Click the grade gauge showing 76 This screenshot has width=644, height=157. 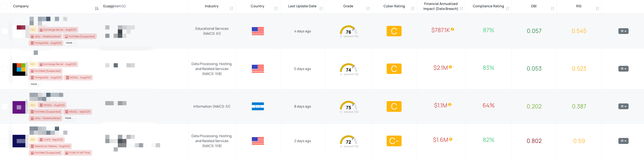[x=349, y=31]
